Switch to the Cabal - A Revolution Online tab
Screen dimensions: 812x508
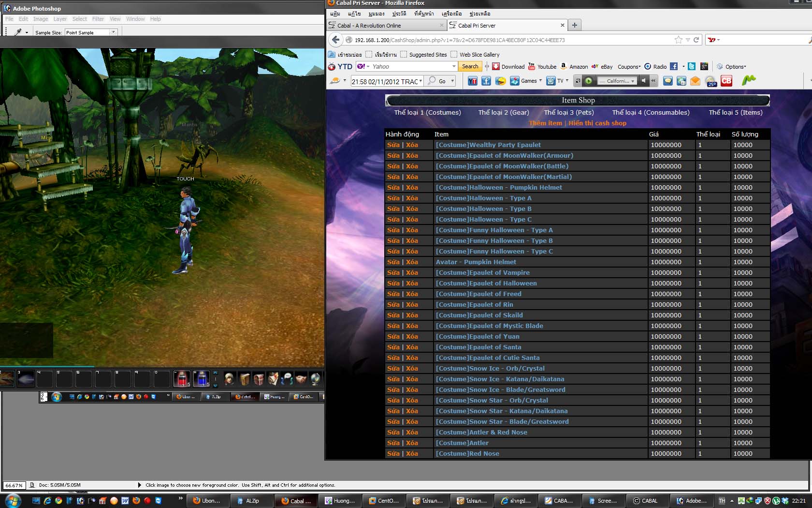coord(386,25)
